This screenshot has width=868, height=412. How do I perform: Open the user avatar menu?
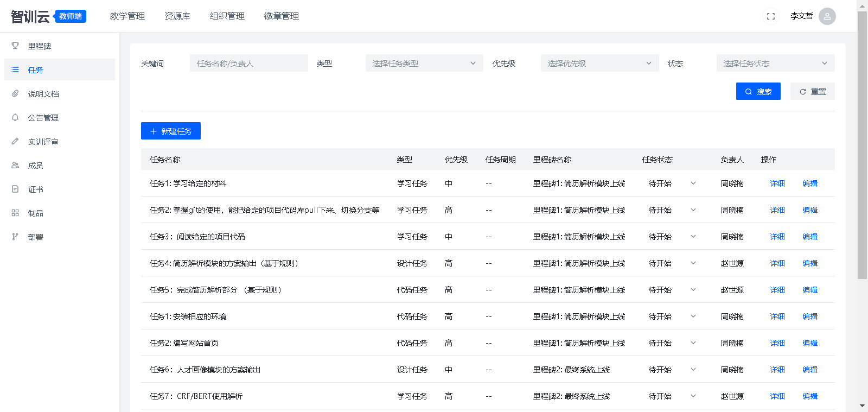[x=827, y=16]
